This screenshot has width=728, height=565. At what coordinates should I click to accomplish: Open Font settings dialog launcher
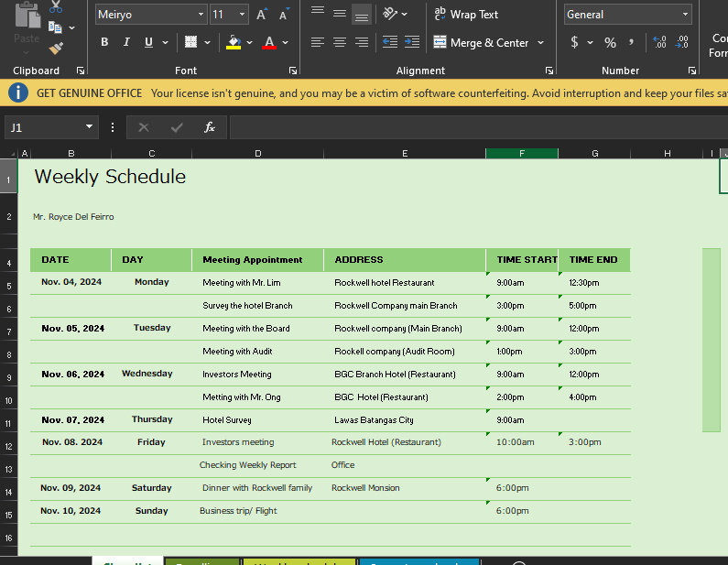293,71
